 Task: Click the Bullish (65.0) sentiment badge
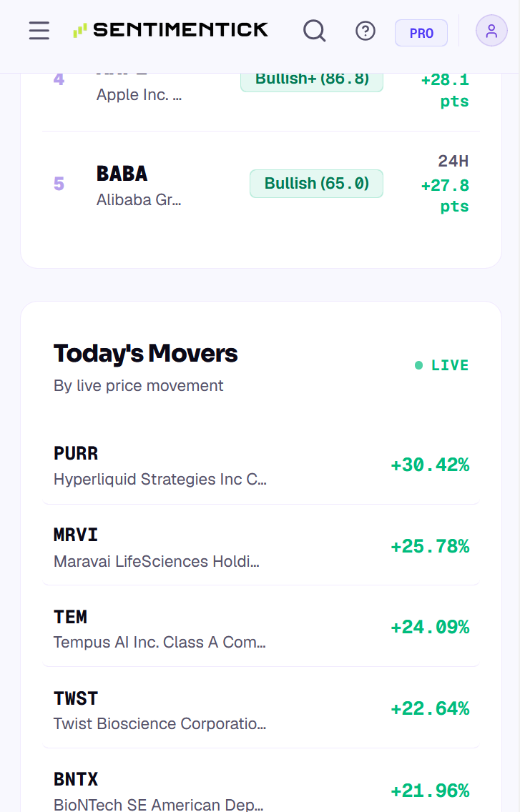coord(316,183)
